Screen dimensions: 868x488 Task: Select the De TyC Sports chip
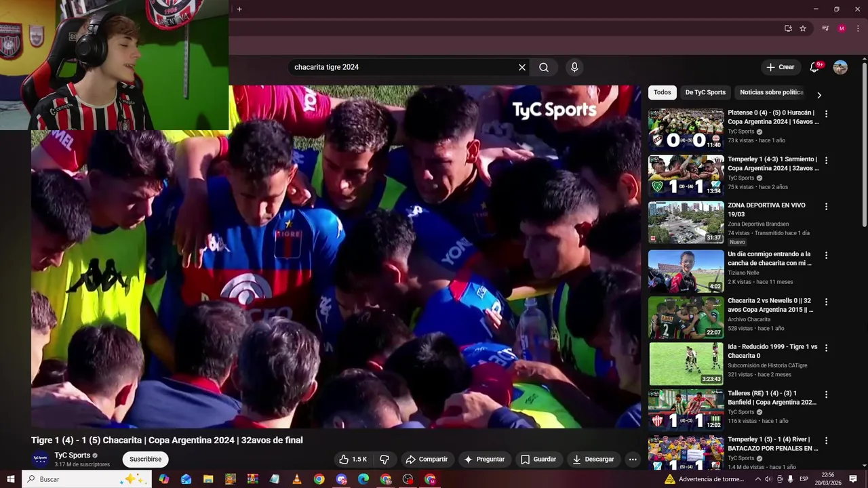point(705,92)
